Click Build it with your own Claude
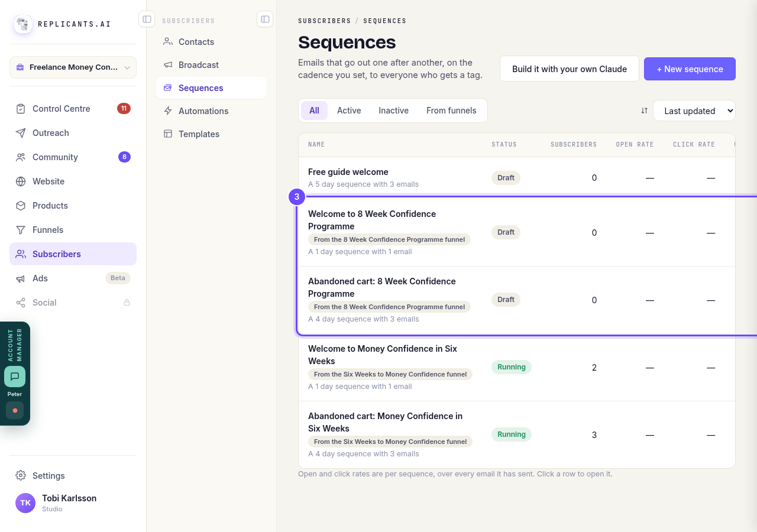 pyautogui.click(x=570, y=69)
